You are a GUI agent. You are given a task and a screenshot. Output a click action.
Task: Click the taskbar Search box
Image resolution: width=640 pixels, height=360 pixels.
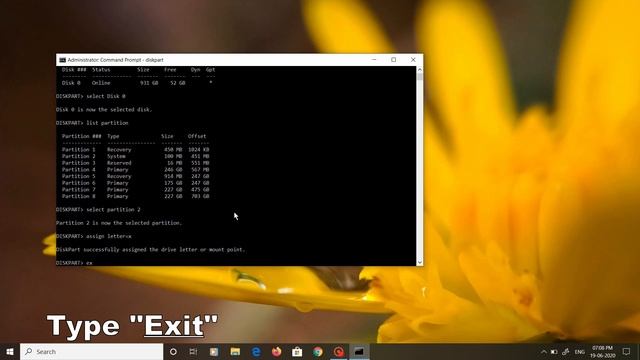coord(91,351)
